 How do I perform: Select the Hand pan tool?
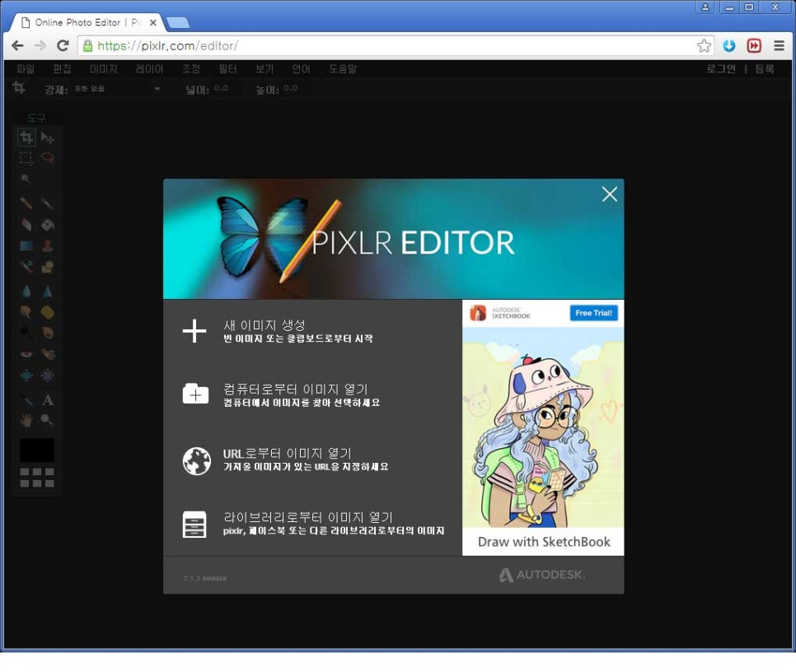pyautogui.click(x=26, y=420)
